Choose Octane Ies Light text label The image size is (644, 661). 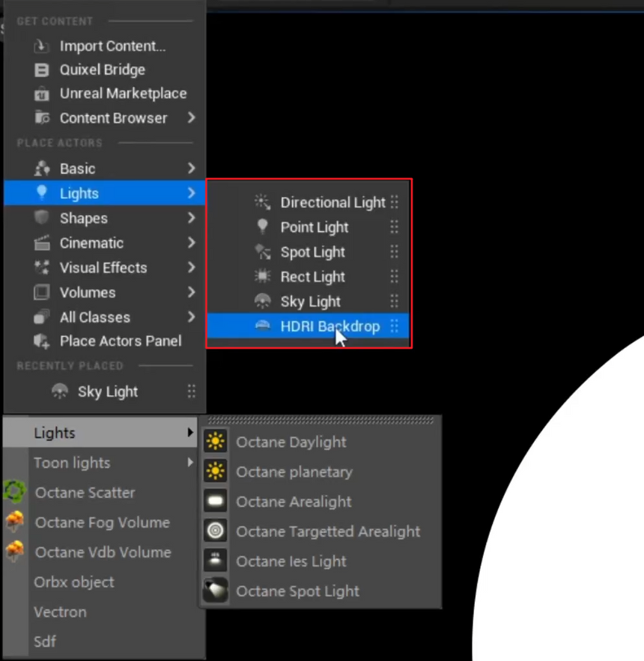291,561
